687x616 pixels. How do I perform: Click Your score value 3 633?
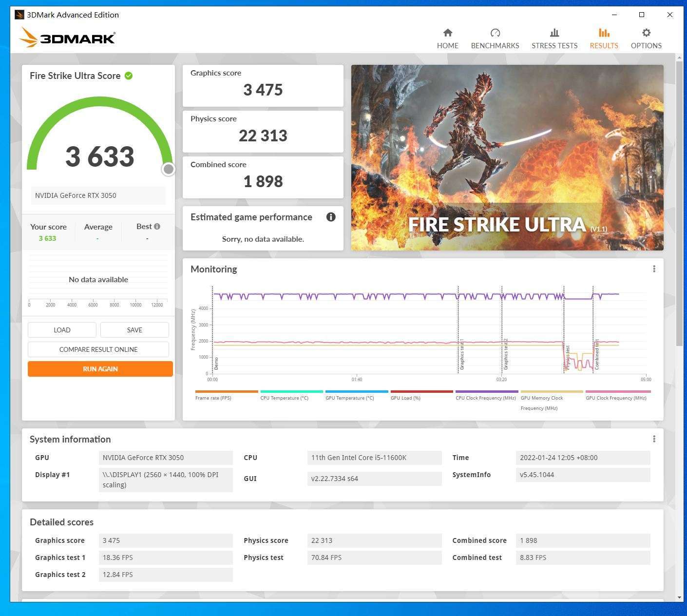click(x=47, y=238)
